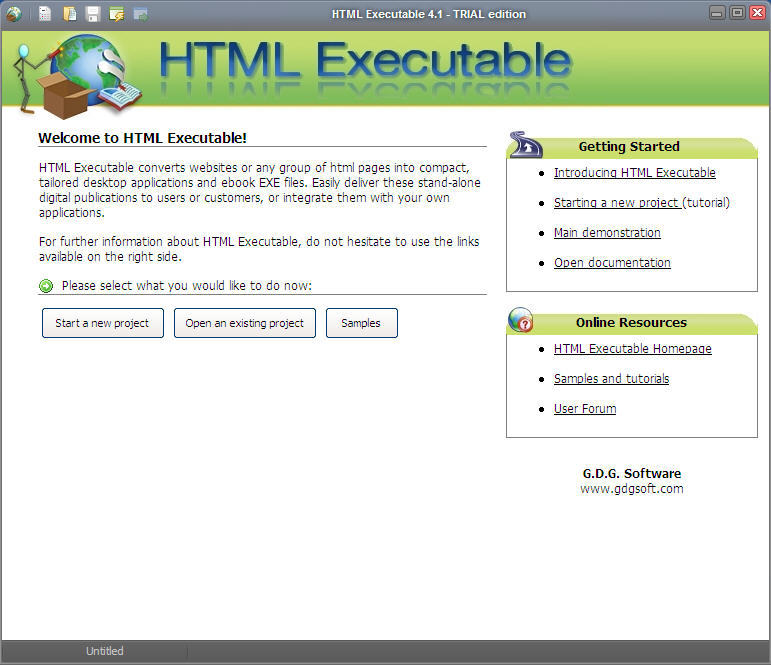Click the Compile publication lightning icon
771x665 pixels.
coord(117,14)
